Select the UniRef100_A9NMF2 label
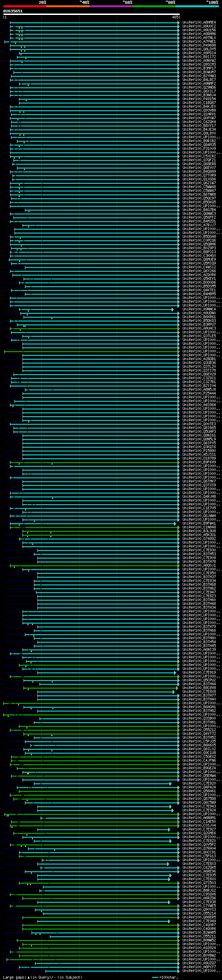This screenshot has width=222, height=980. pos(199,83)
